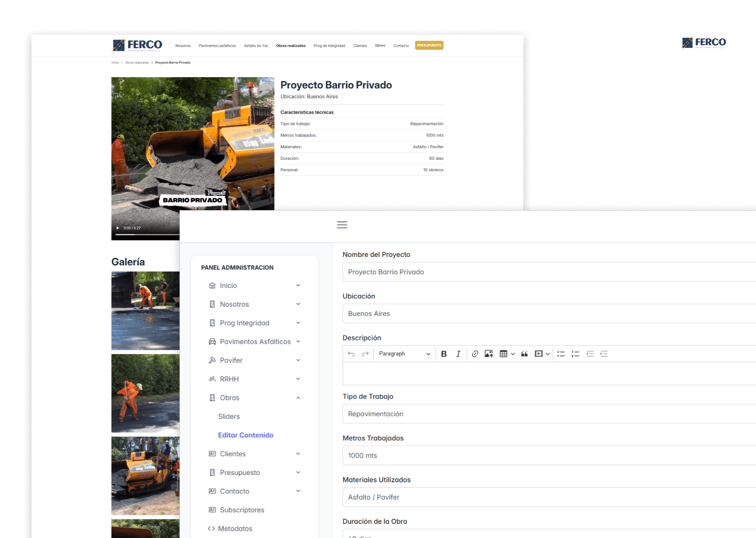This screenshot has width=756, height=538.
Task: Expand the Nosotros menu chevron
Action: click(298, 304)
